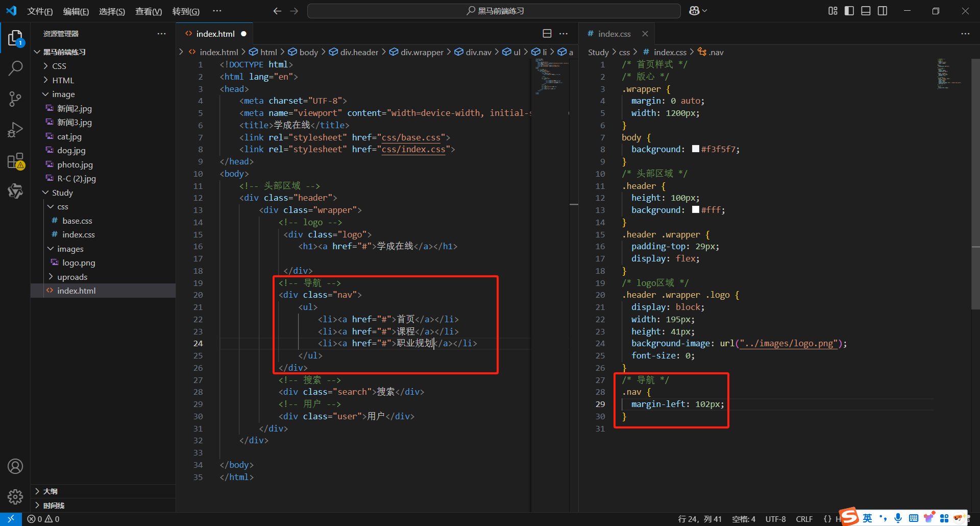Select index.html in the explorer tree
This screenshot has width=980, height=526.
tap(76, 291)
